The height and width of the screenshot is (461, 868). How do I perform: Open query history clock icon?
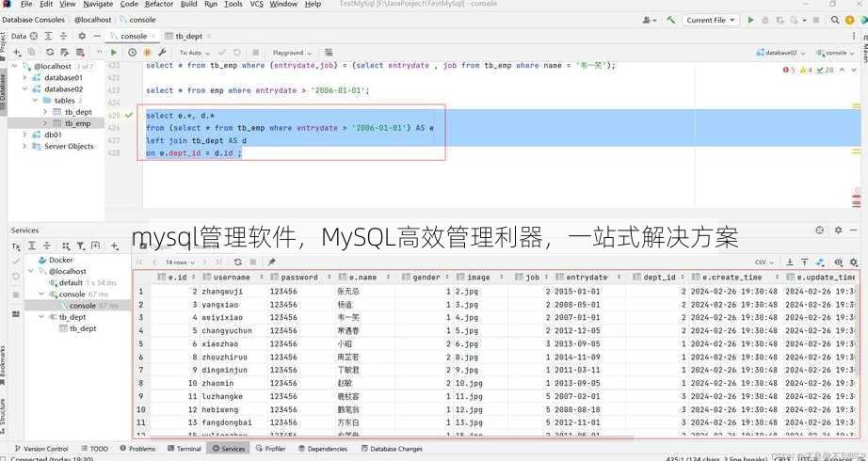pyautogui.click(x=132, y=53)
